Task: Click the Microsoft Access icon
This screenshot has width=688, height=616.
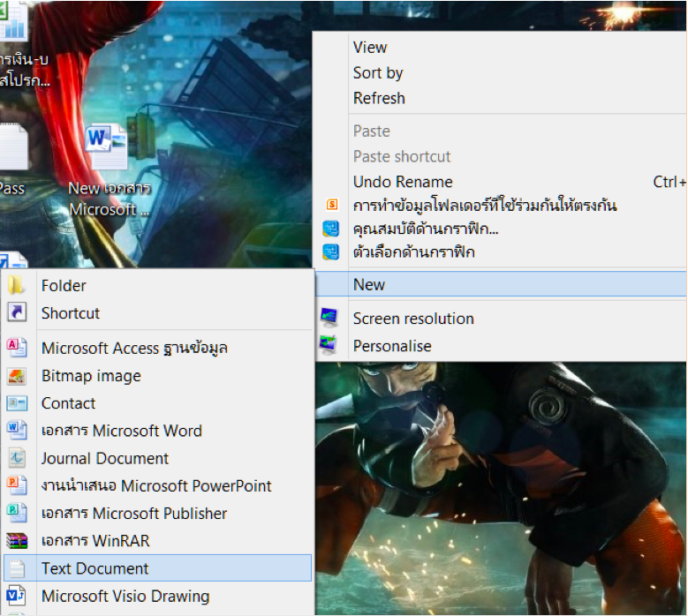Action: tap(17, 347)
